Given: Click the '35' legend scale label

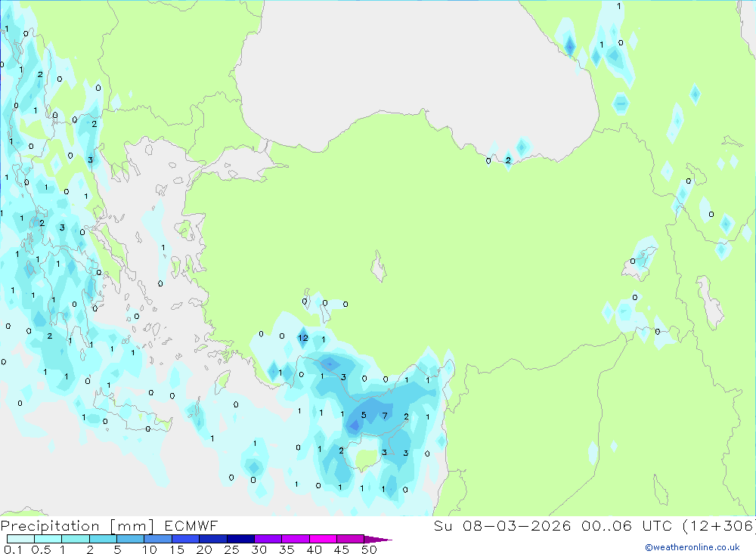Looking at the screenshot, I should [x=287, y=549].
